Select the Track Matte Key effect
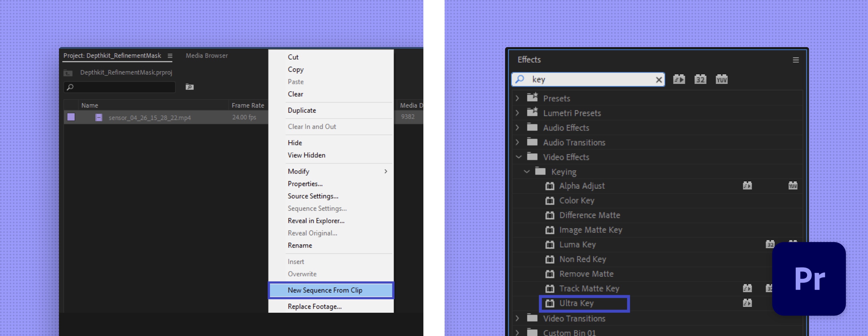Viewport: 868px width, 336px height. (589, 289)
